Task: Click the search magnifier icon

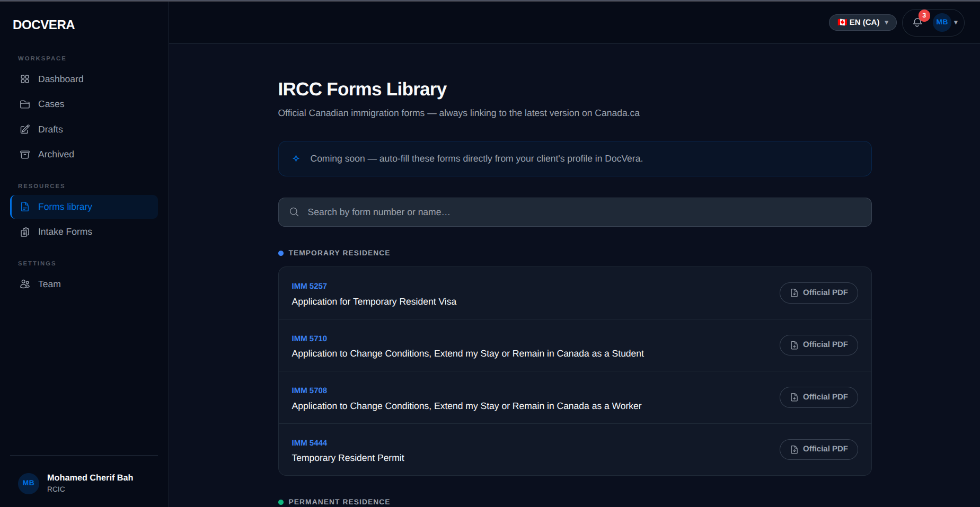Action: point(294,212)
